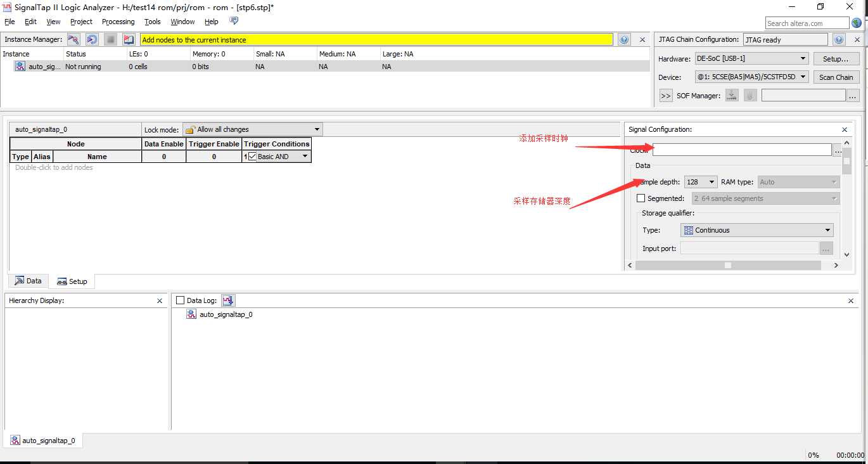This screenshot has width=868, height=464.
Task: Click the Data Enable column header
Action: pyautogui.click(x=164, y=144)
